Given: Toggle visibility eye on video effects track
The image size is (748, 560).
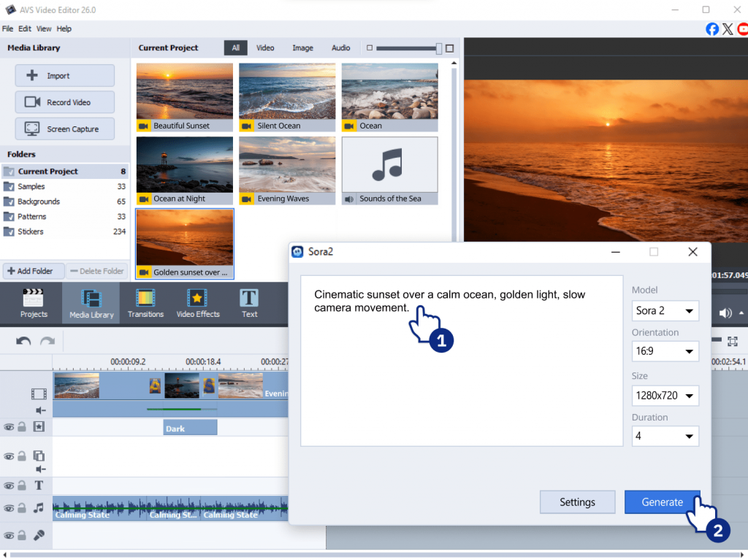Looking at the screenshot, I should click(9, 426).
